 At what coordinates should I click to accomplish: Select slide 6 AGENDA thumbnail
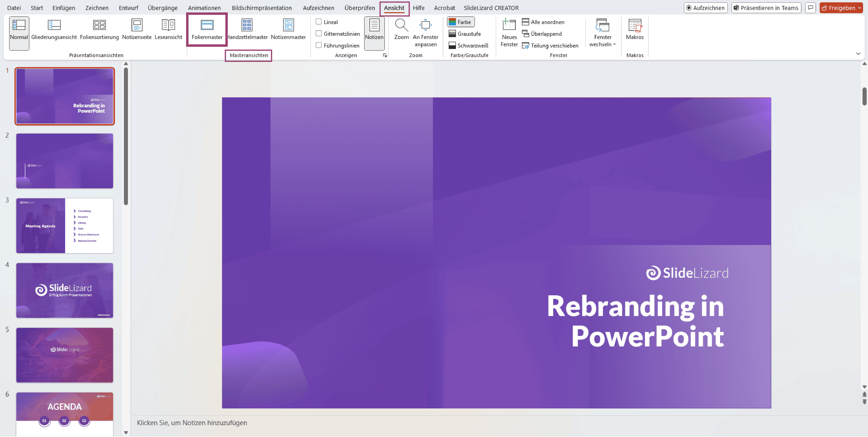pos(65,414)
